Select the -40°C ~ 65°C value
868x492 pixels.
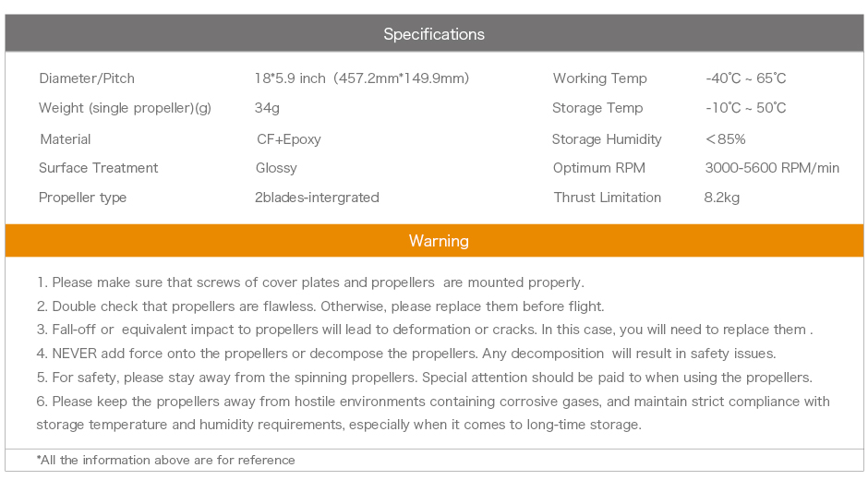point(746,78)
